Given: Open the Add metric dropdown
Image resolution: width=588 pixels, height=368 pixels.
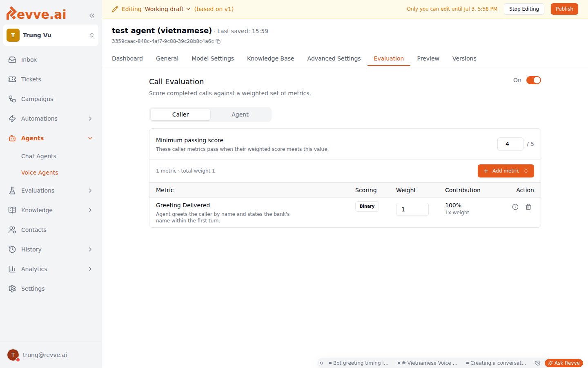Looking at the screenshot, I should (506, 171).
